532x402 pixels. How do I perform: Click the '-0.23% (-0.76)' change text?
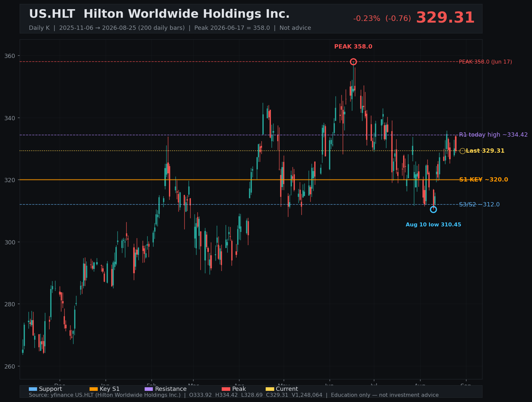[382, 18]
